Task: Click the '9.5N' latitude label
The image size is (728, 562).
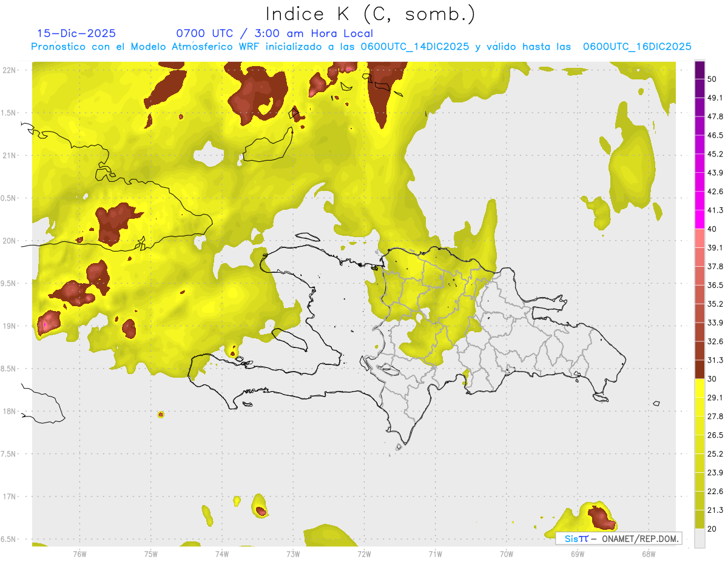Action: pyautogui.click(x=9, y=283)
